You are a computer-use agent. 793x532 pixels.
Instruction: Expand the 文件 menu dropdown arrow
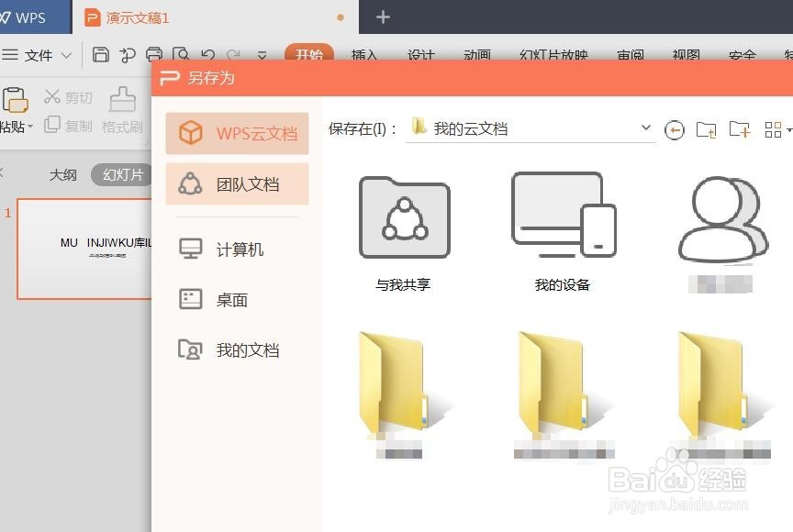(x=66, y=55)
